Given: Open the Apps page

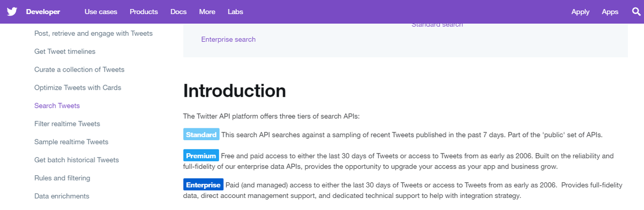Looking at the screenshot, I should (610, 12).
